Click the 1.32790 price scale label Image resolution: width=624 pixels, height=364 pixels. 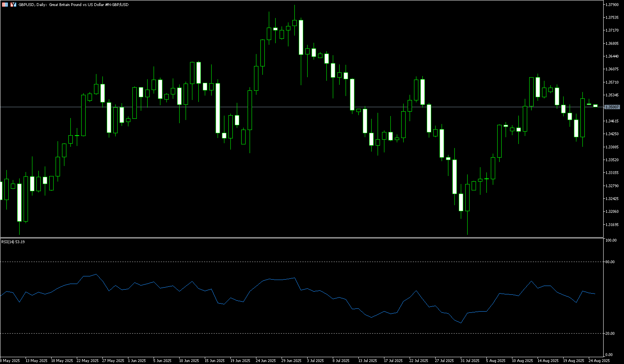[612, 186]
